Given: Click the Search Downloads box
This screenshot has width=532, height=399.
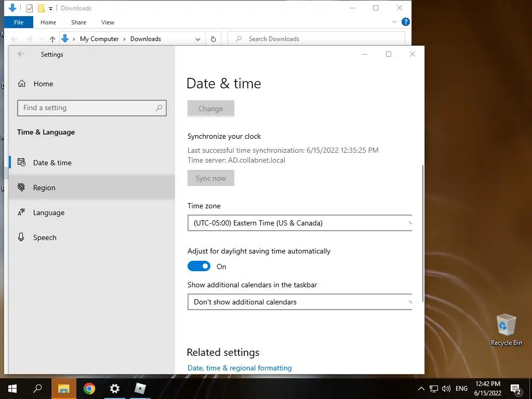Looking at the screenshot, I should coord(316,38).
